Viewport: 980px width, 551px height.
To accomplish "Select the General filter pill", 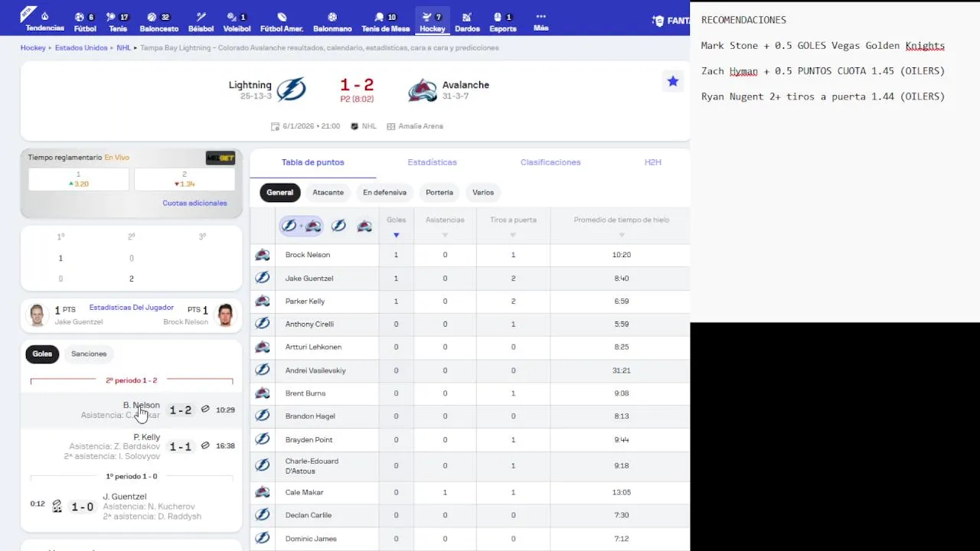I will [x=279, y=193].
